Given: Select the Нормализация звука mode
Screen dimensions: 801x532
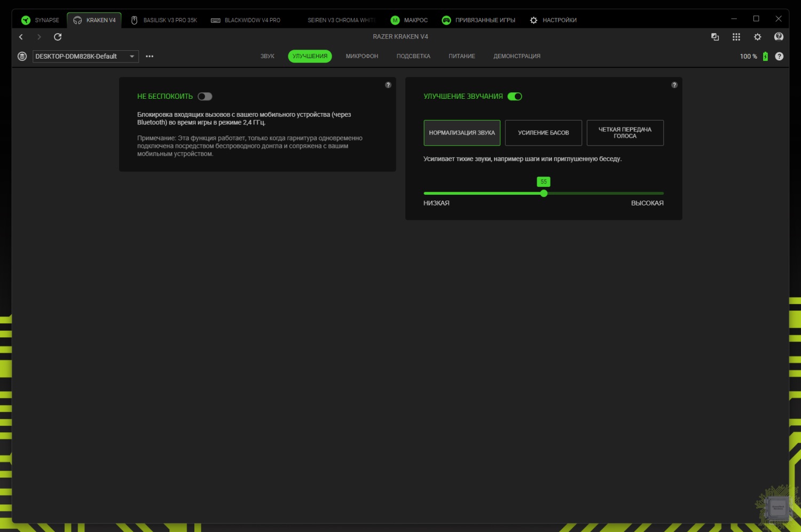Looking at the screenshot, I should pos(462,133).
